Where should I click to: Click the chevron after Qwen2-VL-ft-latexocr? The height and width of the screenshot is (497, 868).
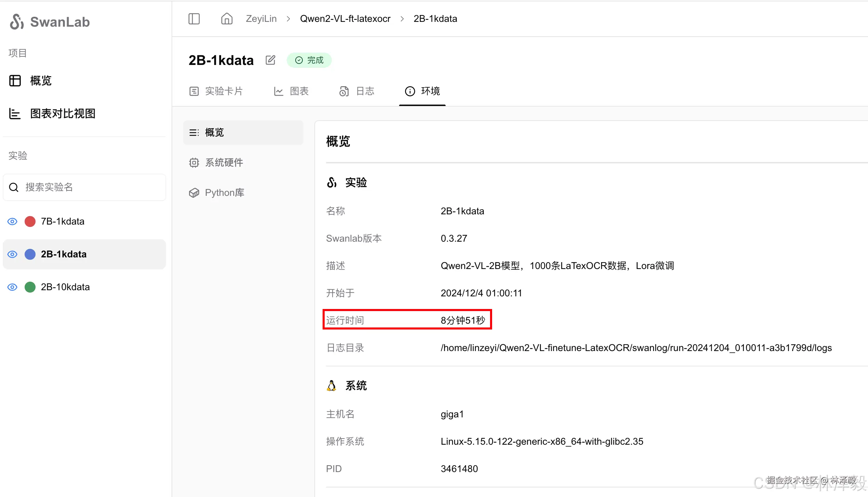pyautogui.click(x=403, y=19)
